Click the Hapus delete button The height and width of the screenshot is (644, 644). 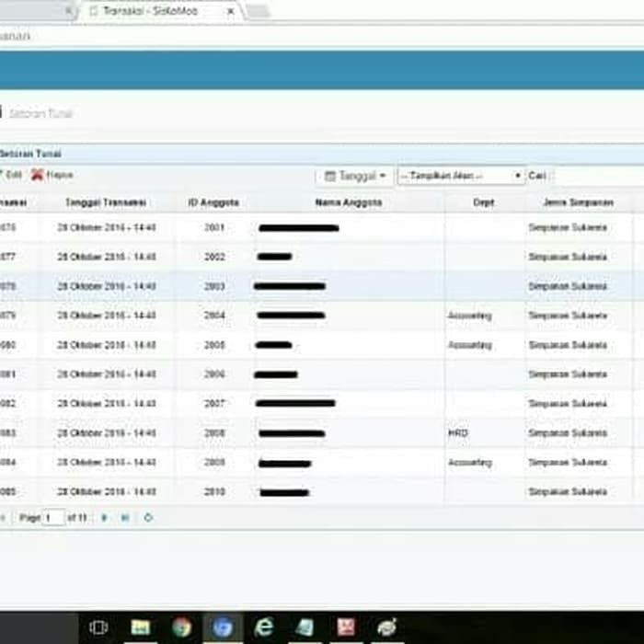coord(52,175)
